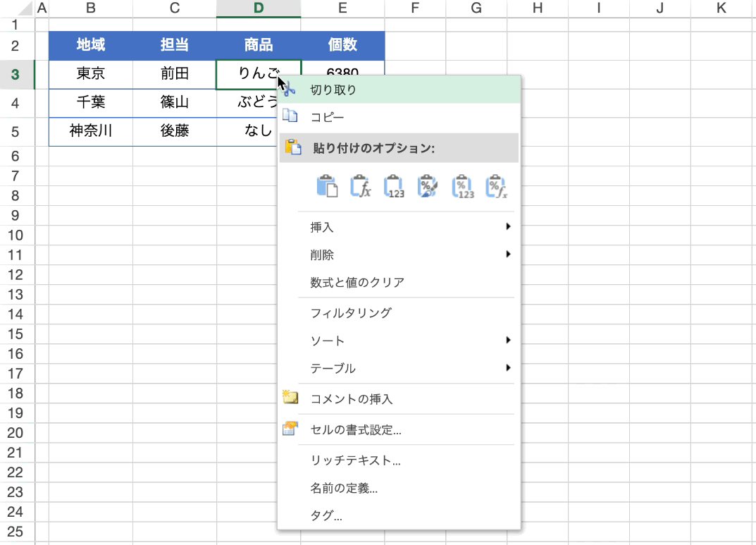Expand the ソート submenu arrow
756x545 pixels.
coord(508,340)
